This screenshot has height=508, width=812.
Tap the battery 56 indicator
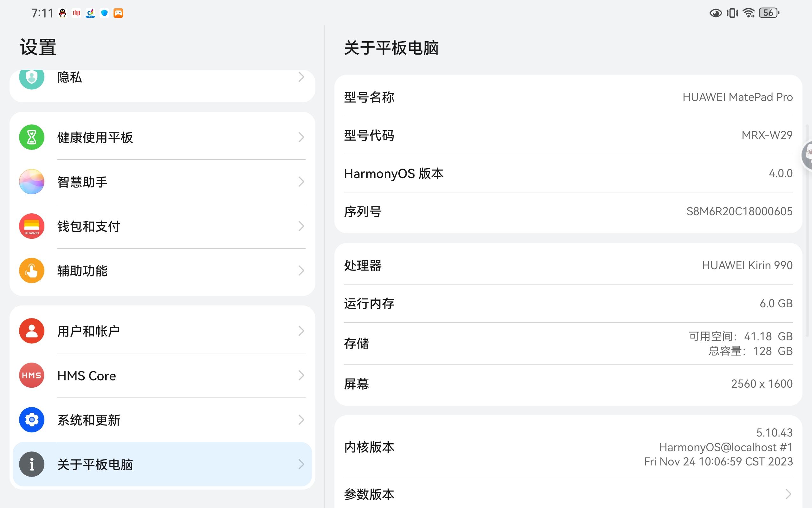pos(769,13)
